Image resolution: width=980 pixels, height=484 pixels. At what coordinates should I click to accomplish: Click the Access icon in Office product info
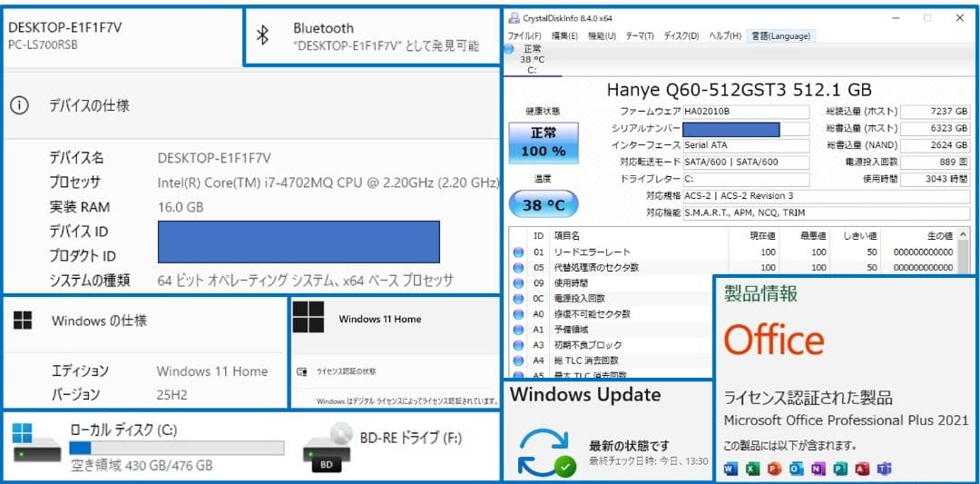tap(862, 469)
